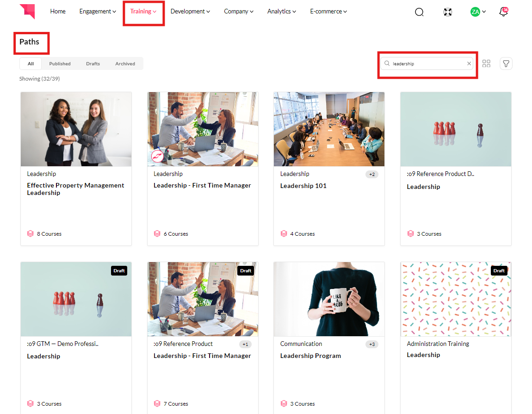532x414 pixels.
Task: Click +3 category badge on Leadership Program
Action: click(x=372, y=344)
